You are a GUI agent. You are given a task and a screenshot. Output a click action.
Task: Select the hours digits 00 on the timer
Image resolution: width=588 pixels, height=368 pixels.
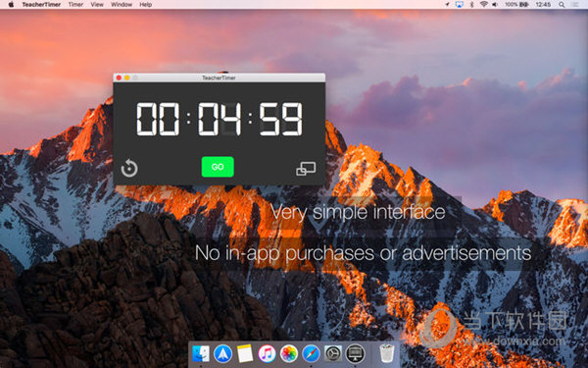pos(158,119)
